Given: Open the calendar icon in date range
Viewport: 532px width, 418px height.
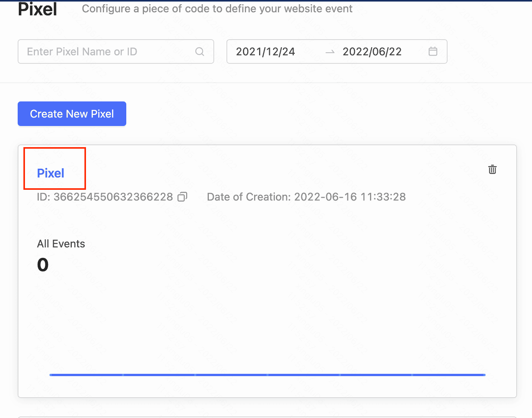Looking at the screenshot, I should [433, 51].
